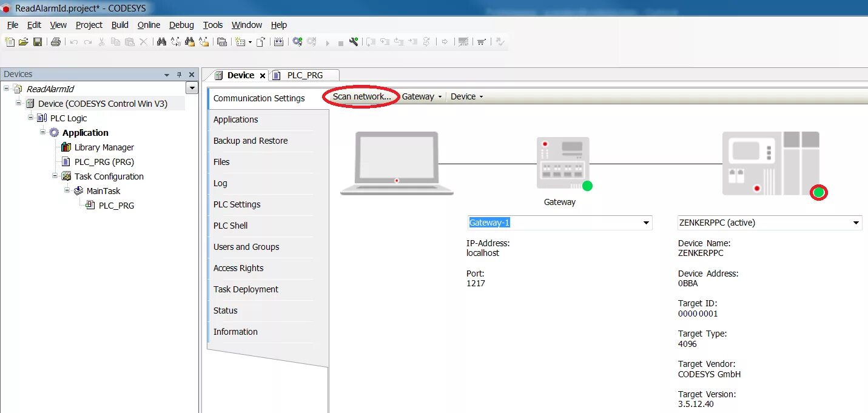Click the green wrench debug icon
Image resolution: width=868 pixels, height=413 pixels.
coord(354,42)
